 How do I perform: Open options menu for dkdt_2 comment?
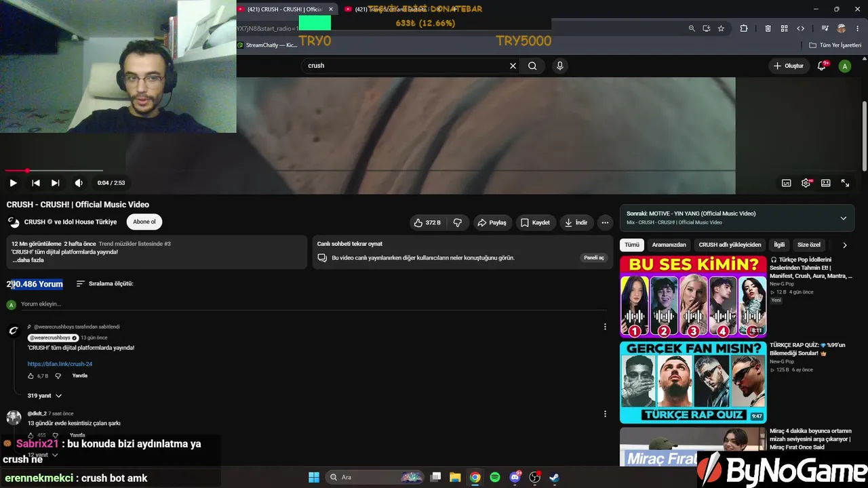605,414
